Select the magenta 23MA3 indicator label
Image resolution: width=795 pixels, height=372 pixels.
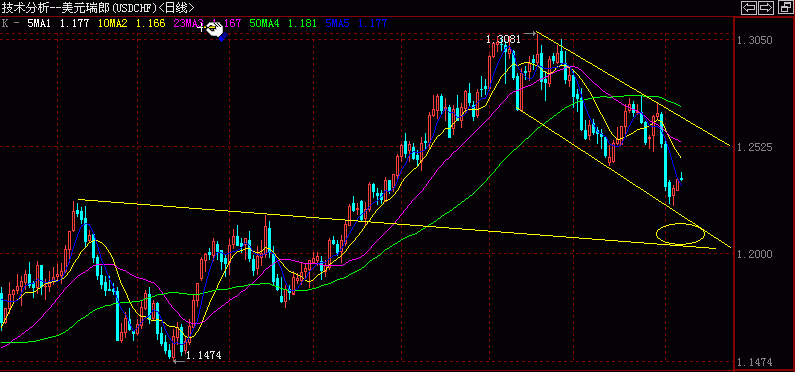point(189,23)
